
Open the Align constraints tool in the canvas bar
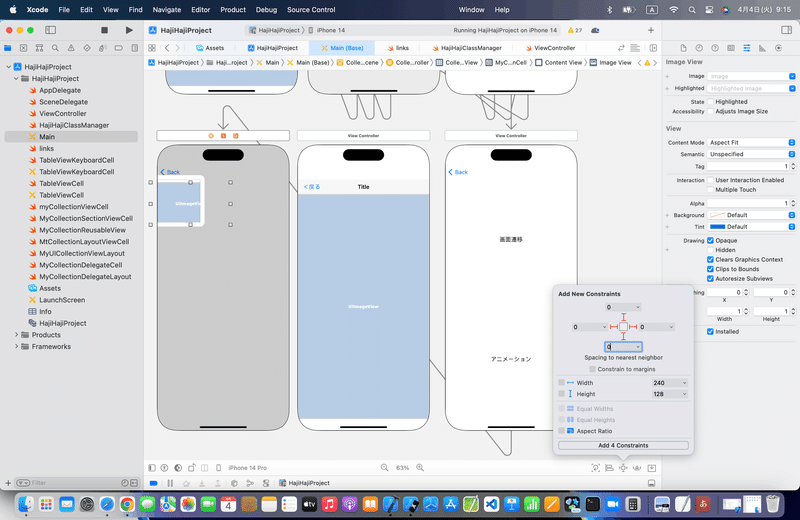point(609,468)
